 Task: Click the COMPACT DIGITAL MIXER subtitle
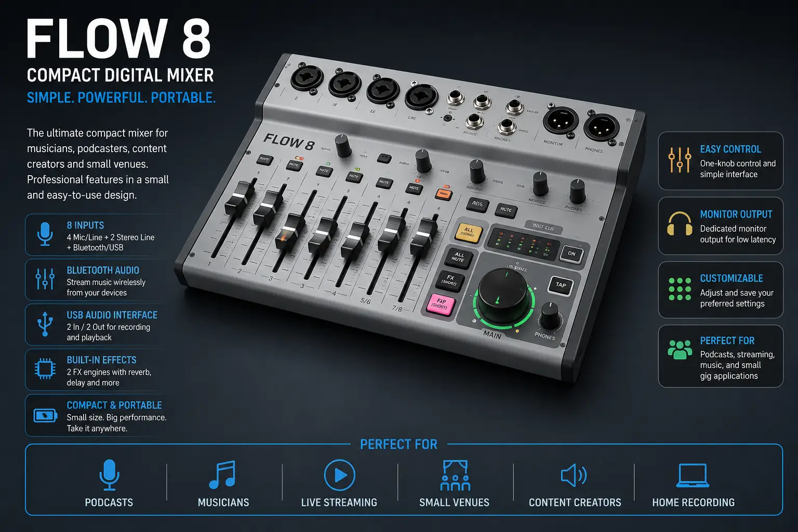(121, 75)
